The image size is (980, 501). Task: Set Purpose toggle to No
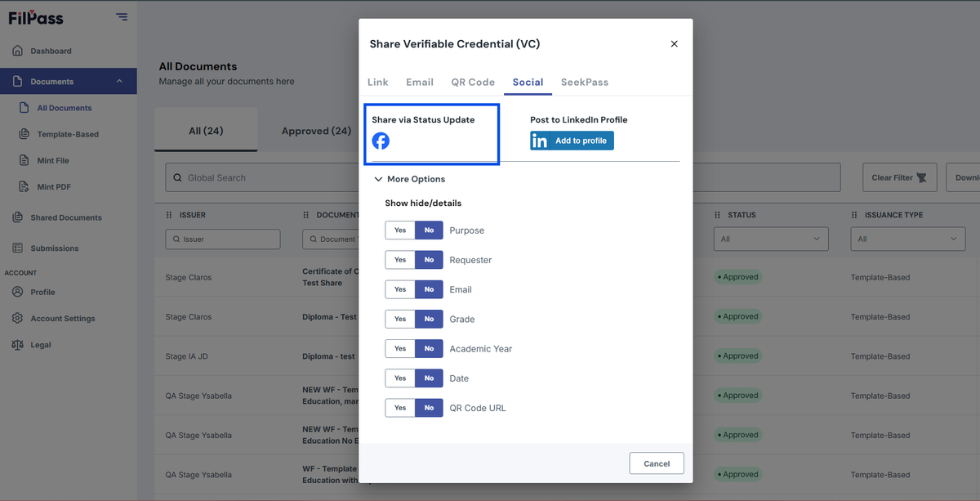429,230
